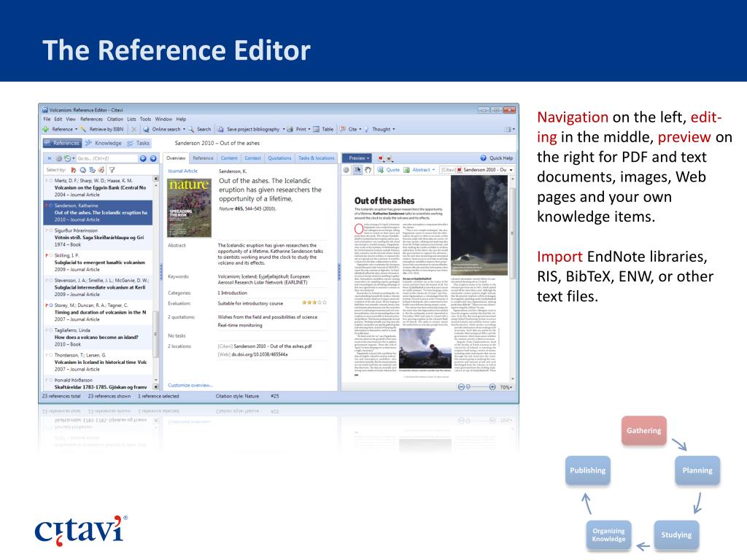
Task: Open Sanderson 2010 PDF location link
Action: click(273, 346)
